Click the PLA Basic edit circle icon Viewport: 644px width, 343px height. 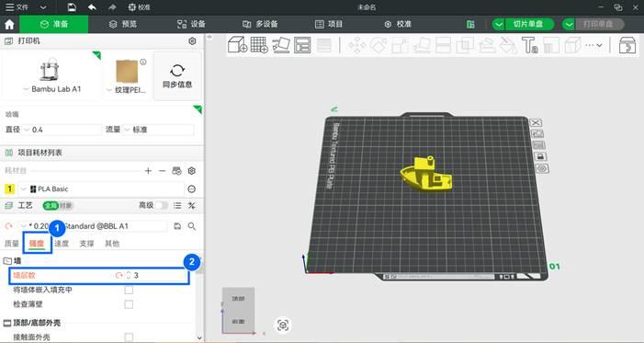click(x=191, y=189)
